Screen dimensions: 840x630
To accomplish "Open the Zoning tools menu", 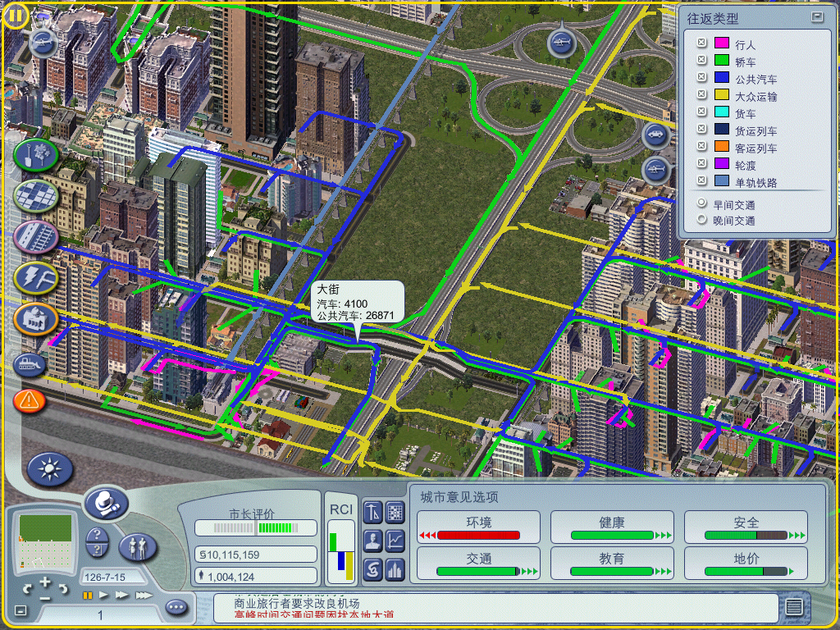I will (36, 195).
